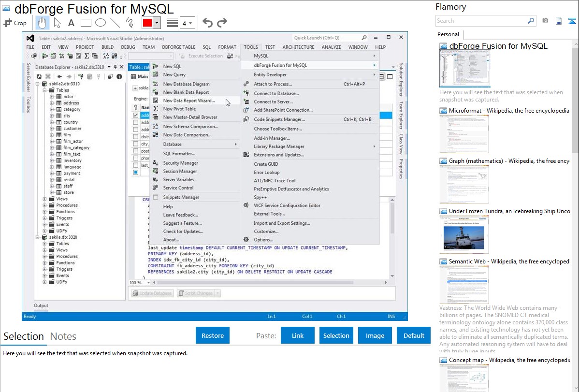Click the New Pivot Table sigma icon
Viewport: 579px width, 392px height.
[x=156, y=109]
